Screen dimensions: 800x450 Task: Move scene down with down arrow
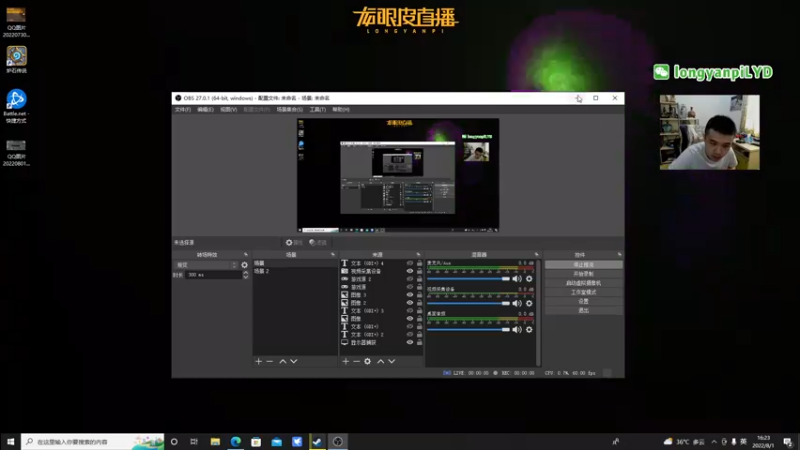[x=294, y=361]
